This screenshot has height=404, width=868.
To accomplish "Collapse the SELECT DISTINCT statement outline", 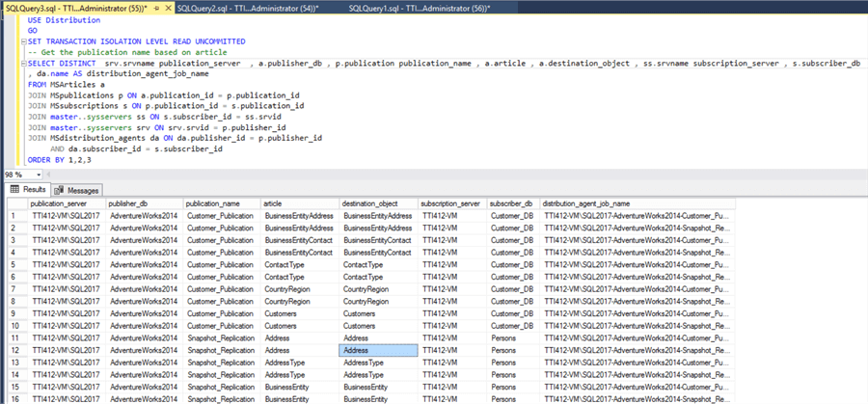I will click(22, 63).
